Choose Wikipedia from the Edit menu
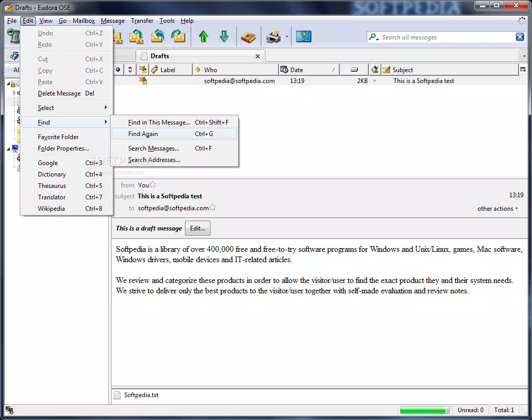Screen dimensions: 532x420 tap(67, 209)
